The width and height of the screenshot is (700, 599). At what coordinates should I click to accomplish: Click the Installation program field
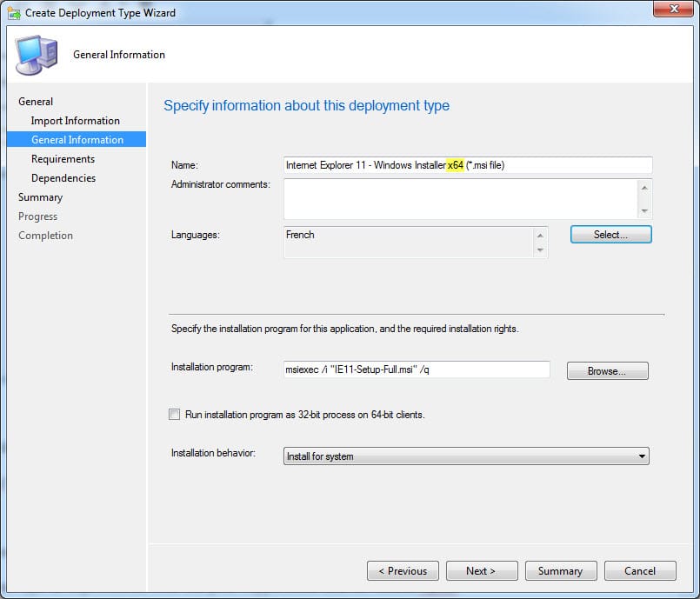tap(417, 369)
